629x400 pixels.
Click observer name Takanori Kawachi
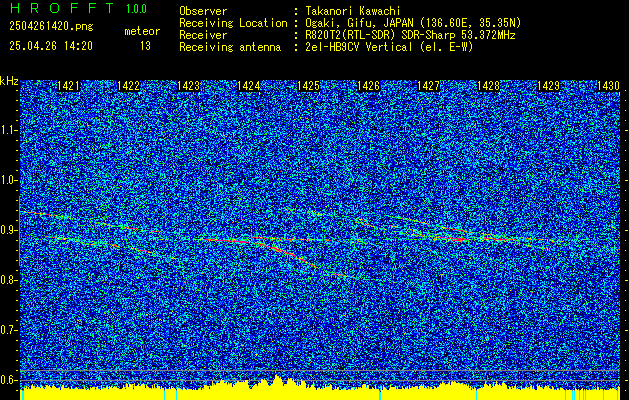(x=353, y=11)
